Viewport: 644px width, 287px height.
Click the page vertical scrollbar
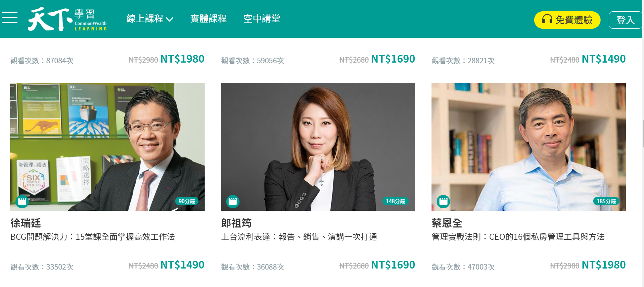(x=643, y=133)
